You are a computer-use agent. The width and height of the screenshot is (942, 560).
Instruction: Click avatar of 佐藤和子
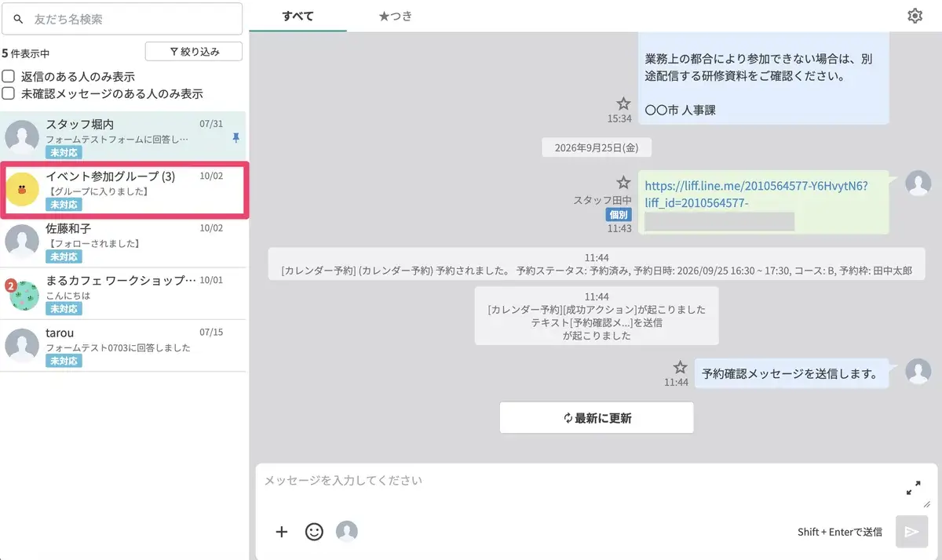pos(22,242)
